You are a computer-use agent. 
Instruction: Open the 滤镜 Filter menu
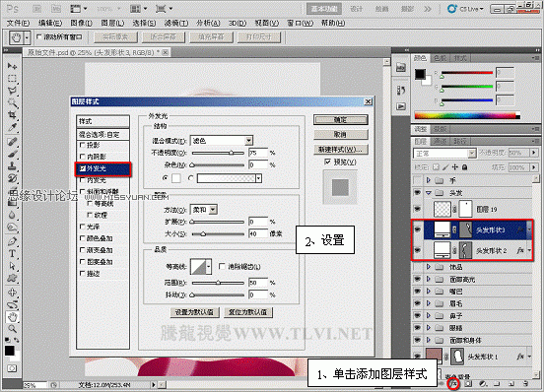[x=175, y=23]
